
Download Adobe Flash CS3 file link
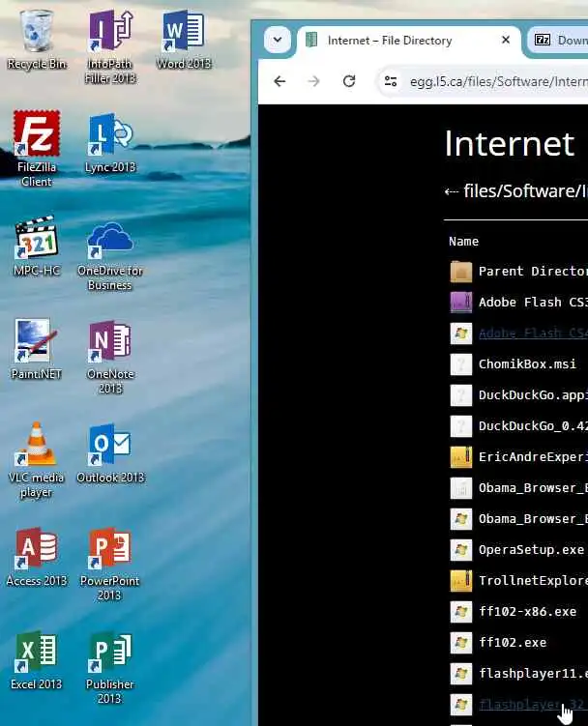[x=533, y=303]
